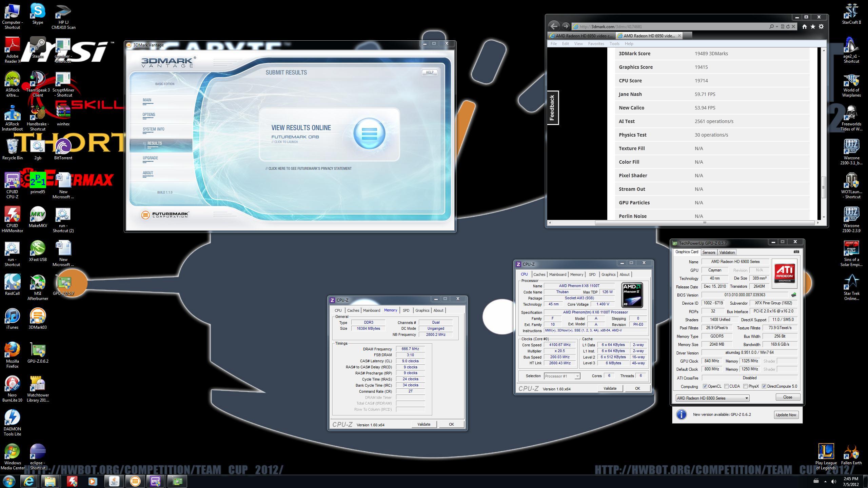Open the File Explorer taskbar icon
The image size is (868, 488).
(51, 481)
